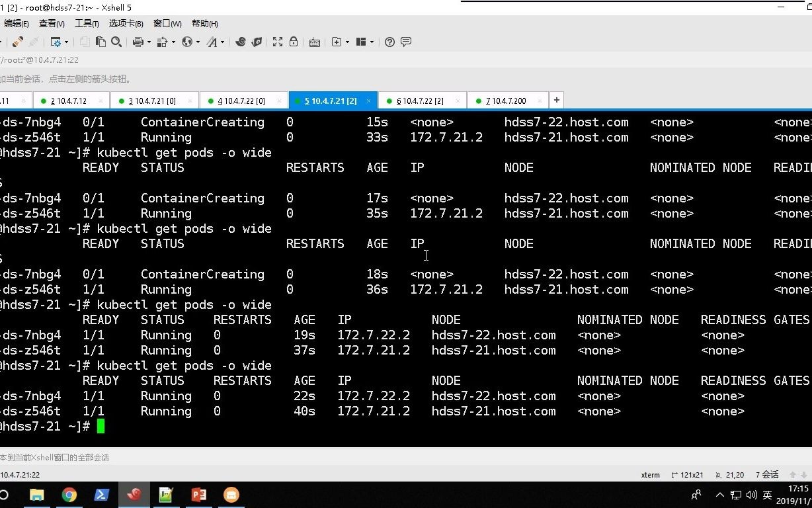Click xterm in the status bar
812x508 pixels.
(x=651, y=475)
